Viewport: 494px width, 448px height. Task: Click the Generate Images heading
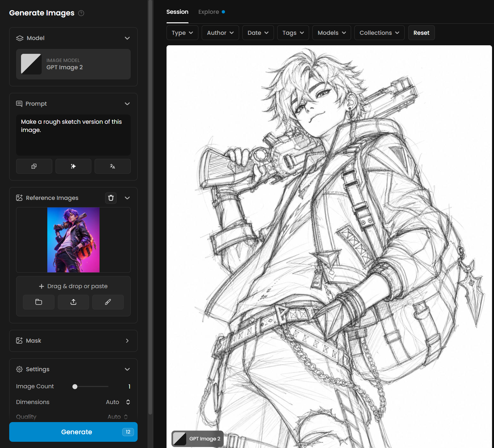click(42, 13)
